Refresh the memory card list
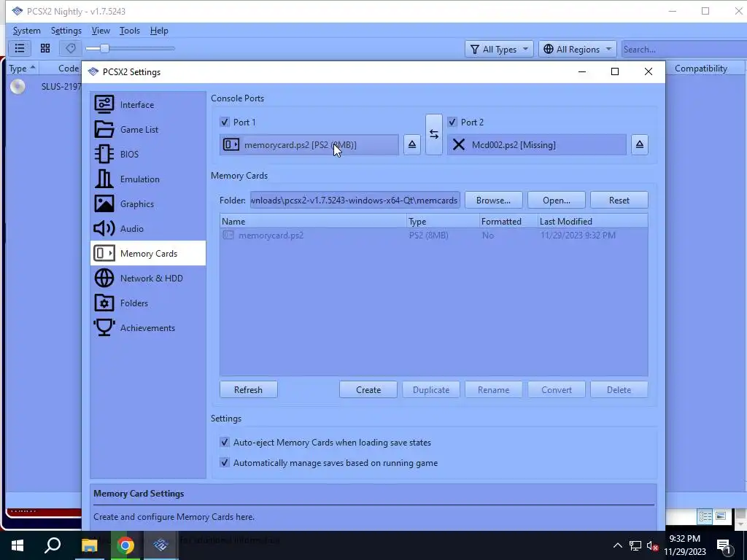Screen dimensions: 747x560 tap(248, 389)
